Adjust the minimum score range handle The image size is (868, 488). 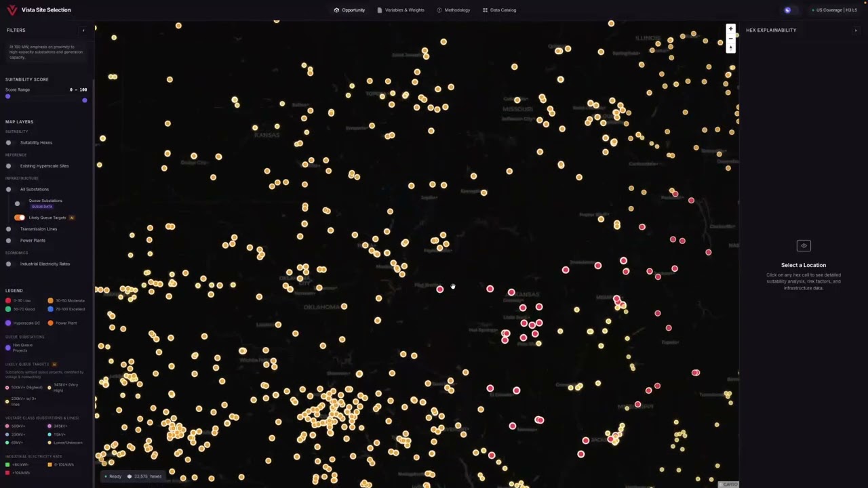coord(8,96)
